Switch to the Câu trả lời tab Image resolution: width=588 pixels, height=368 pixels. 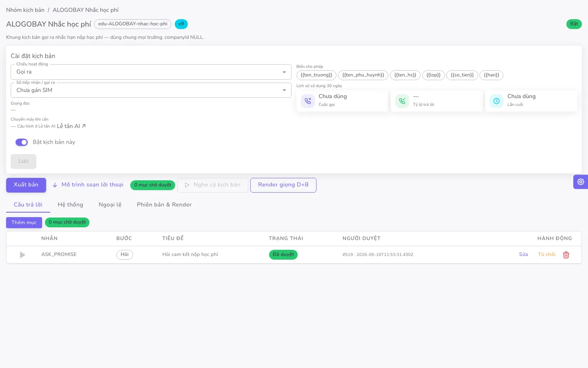28,204
